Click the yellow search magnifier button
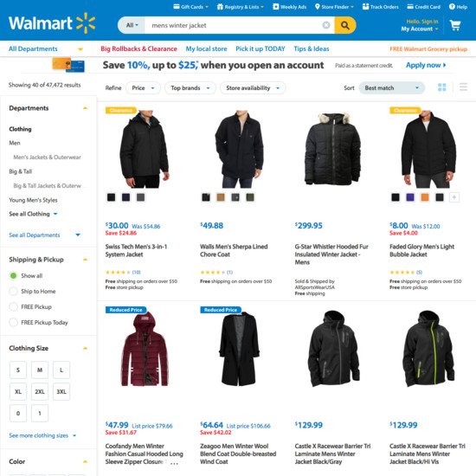 tap(344, 25)
